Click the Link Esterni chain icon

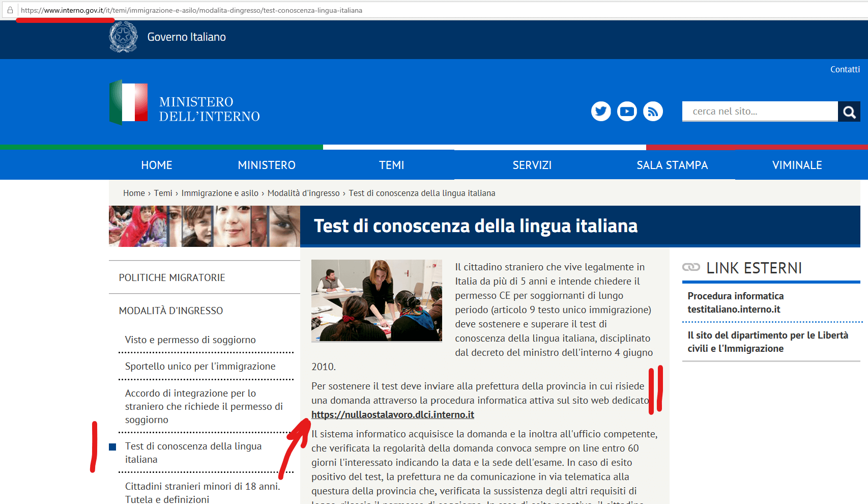click(x=691, y=267)
